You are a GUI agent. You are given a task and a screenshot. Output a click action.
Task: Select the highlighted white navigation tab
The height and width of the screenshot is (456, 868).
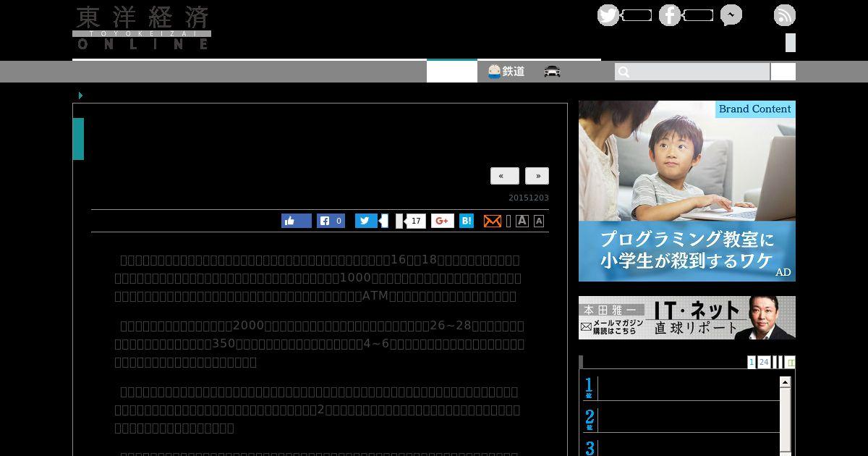click(x=452, y=71)
